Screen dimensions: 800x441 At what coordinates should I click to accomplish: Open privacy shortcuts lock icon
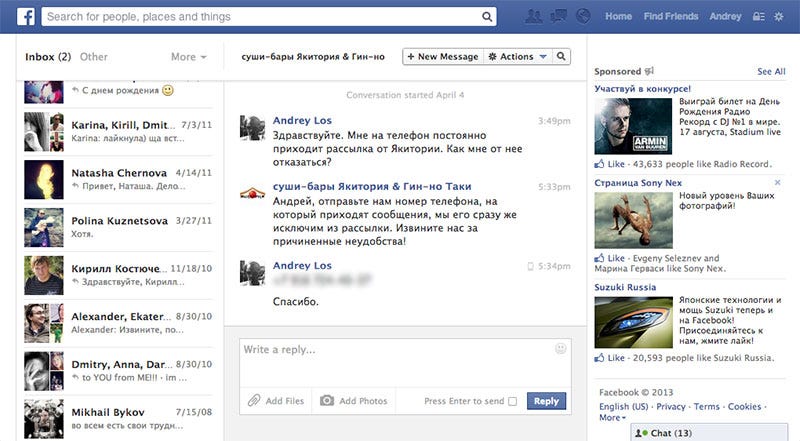759,17
